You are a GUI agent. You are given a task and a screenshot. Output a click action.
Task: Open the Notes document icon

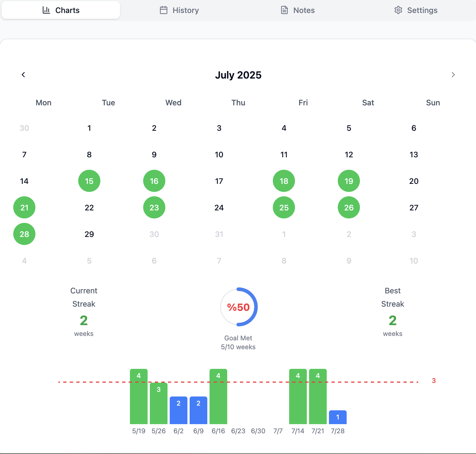pos(284,10)
